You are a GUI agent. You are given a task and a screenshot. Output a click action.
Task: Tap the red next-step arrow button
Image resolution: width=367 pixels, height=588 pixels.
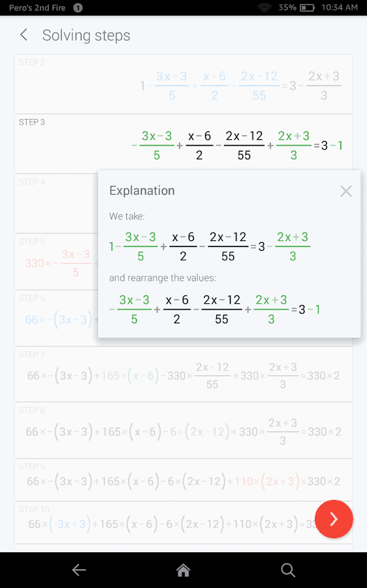point(334,519)
